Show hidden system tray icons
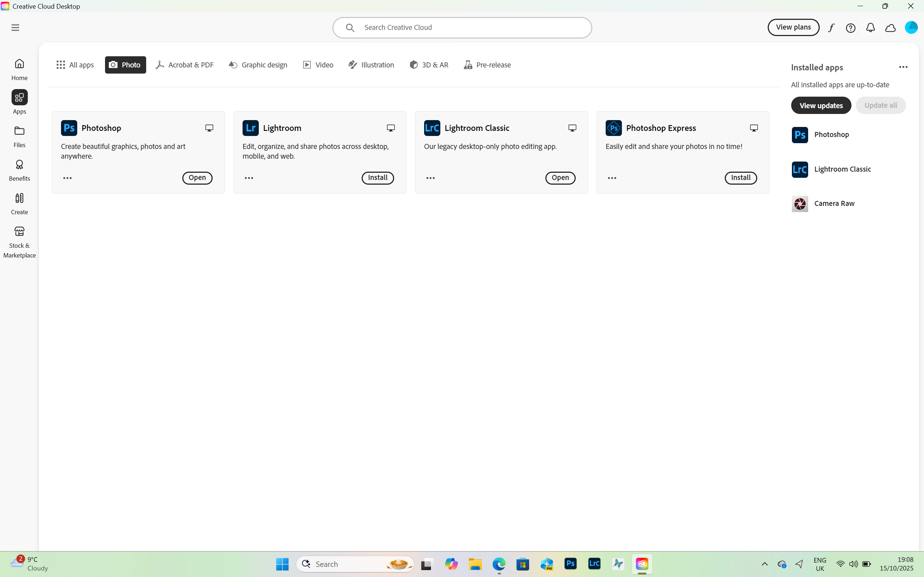The image size is (924, 577). (x=765, y=564)
